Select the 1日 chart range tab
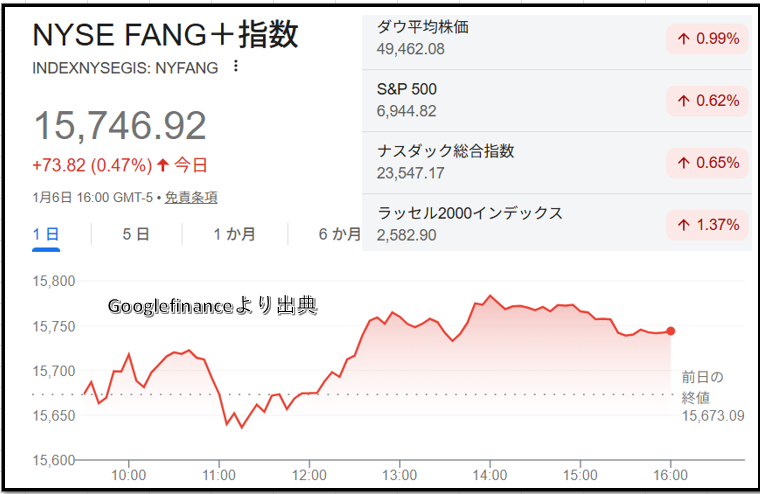This screenshot has height=494, width=760. point(46,235)
